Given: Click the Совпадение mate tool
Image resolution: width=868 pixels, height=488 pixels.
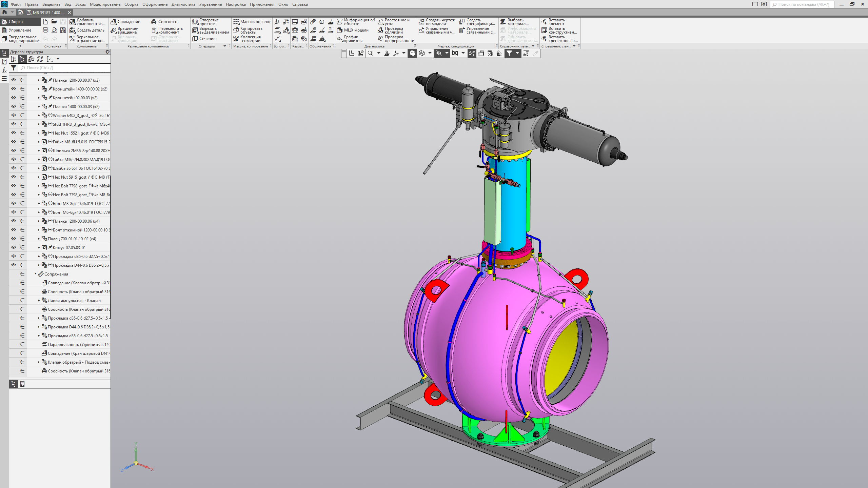Looking at the screenshot, I should (x=125, y=22).
